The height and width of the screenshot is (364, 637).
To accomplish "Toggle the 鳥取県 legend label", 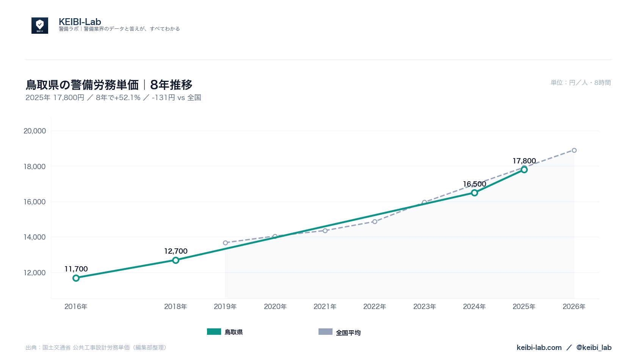I will (234, 332).
